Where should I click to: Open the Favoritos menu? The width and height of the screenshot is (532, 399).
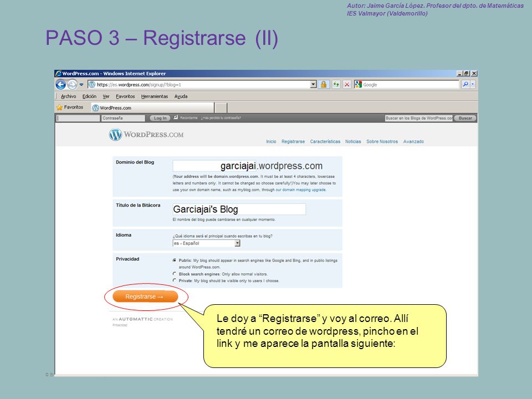pos(125,96)
